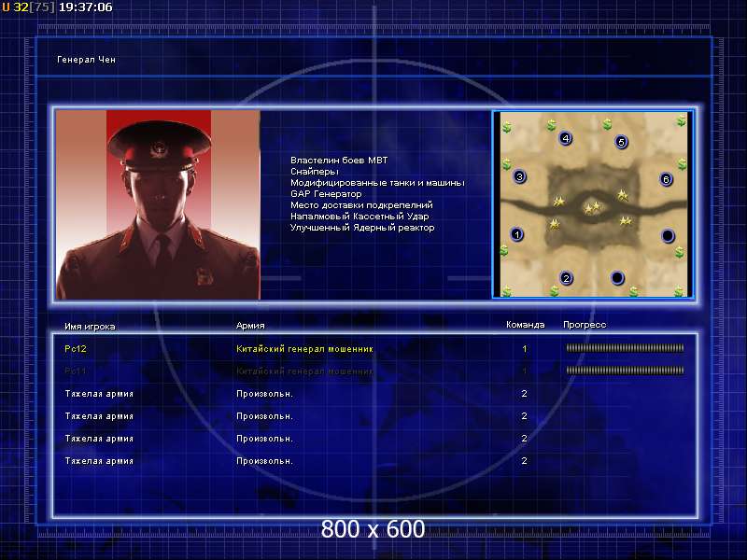Select start position 1 on the minimap
The width and height of the screenshot is (747, 560).
517,234
